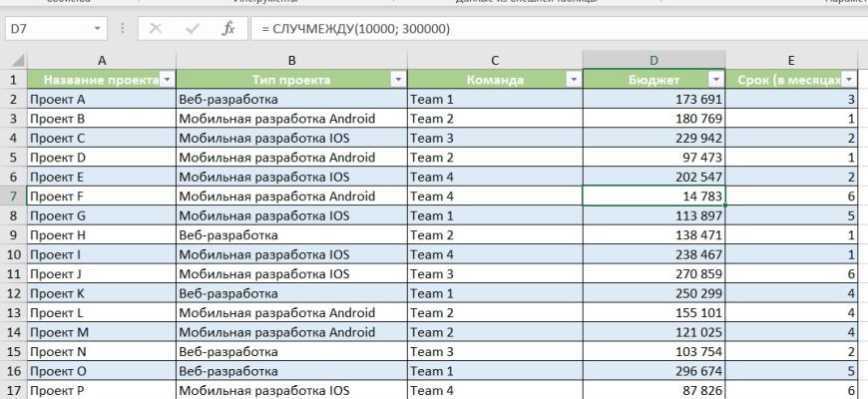Viewport: 868px width, 399px height.
Task: Select column A by its header
Action: click(101, 60)
